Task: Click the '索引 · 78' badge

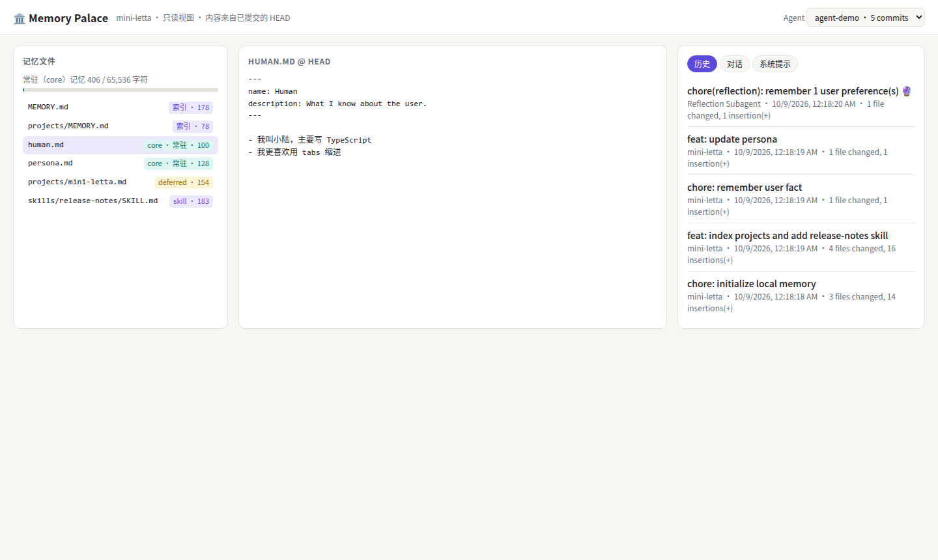Action: [193, 126]
